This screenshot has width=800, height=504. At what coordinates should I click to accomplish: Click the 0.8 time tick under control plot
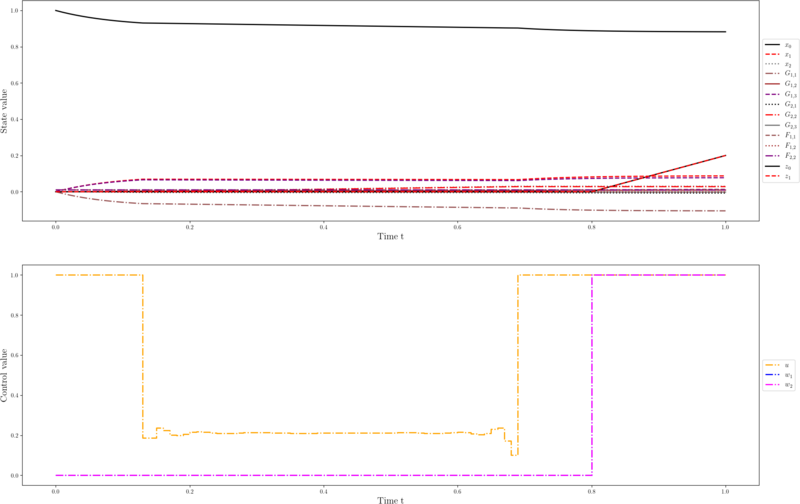click(x=592, y=491)
